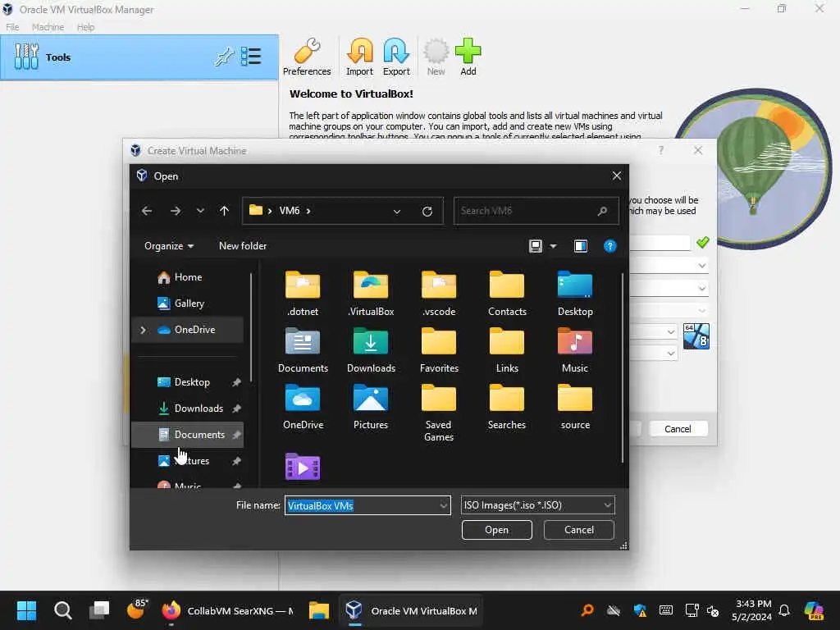Select the Documents folder in file list
Viewport: 840px width, 630px height.
(303, 349)
